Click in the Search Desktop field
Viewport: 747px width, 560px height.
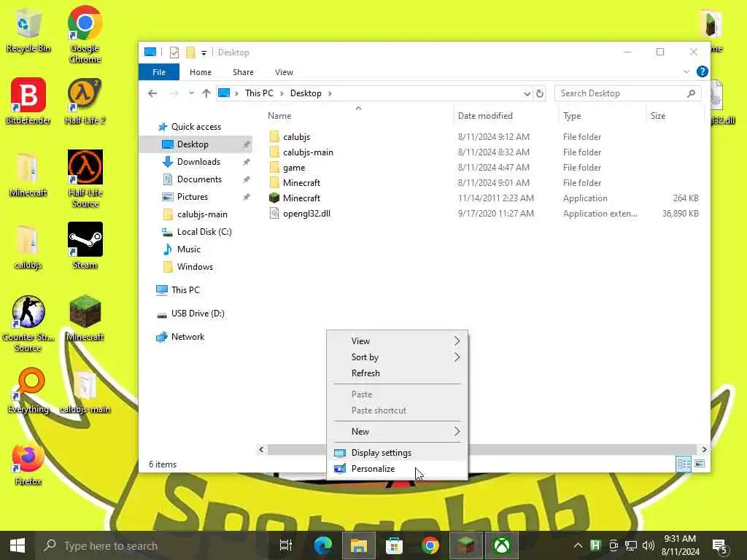(627, 93)
